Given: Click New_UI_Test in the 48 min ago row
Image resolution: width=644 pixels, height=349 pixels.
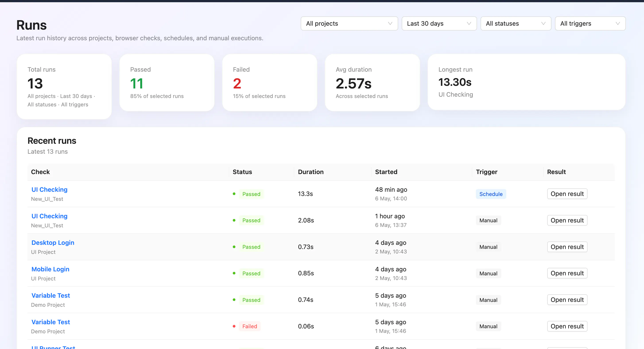Looking at the screenshot, I should pos(47,199).
